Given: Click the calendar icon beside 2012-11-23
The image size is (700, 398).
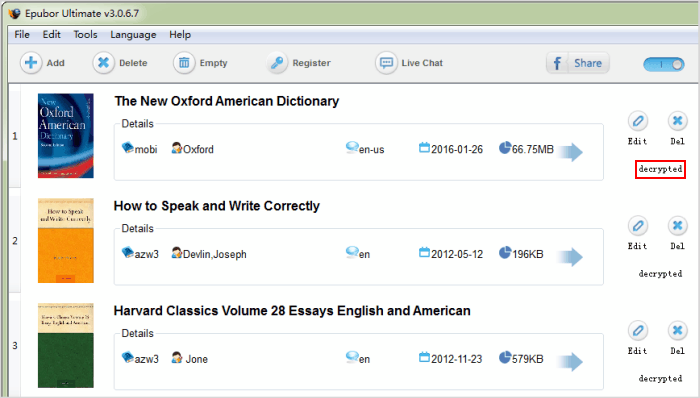Looking at the screenshot, I should (x=424, y=357).
